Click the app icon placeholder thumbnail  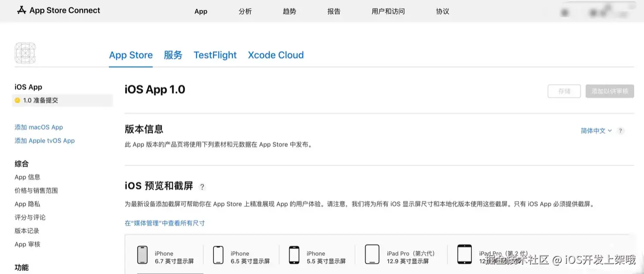25,52
